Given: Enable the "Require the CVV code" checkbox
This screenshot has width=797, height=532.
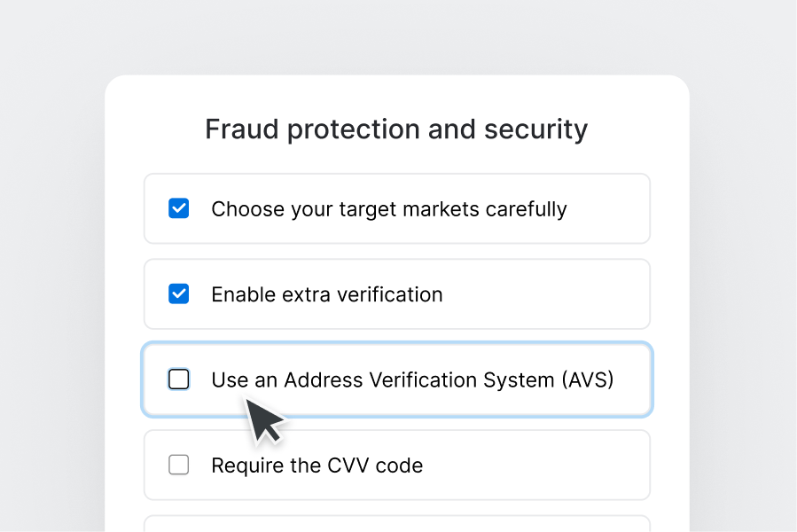Looking at the screenshot, I should (x=178, y=465).
